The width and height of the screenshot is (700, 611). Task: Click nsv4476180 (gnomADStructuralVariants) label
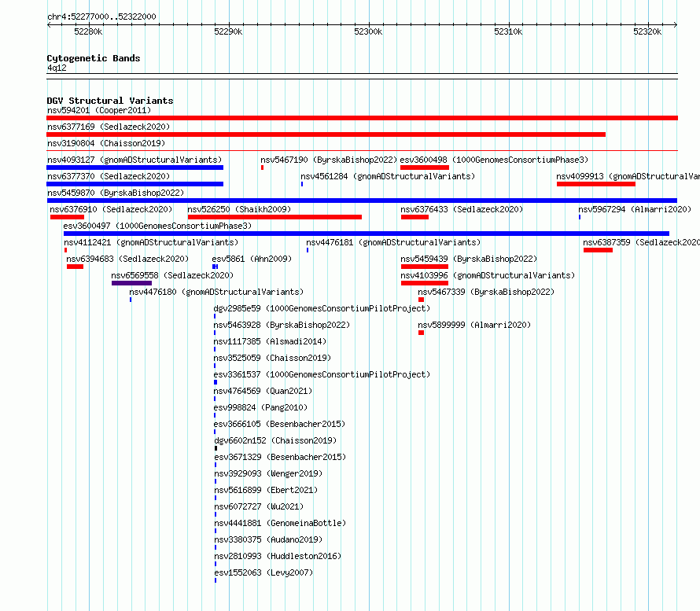tap(216, 292)
